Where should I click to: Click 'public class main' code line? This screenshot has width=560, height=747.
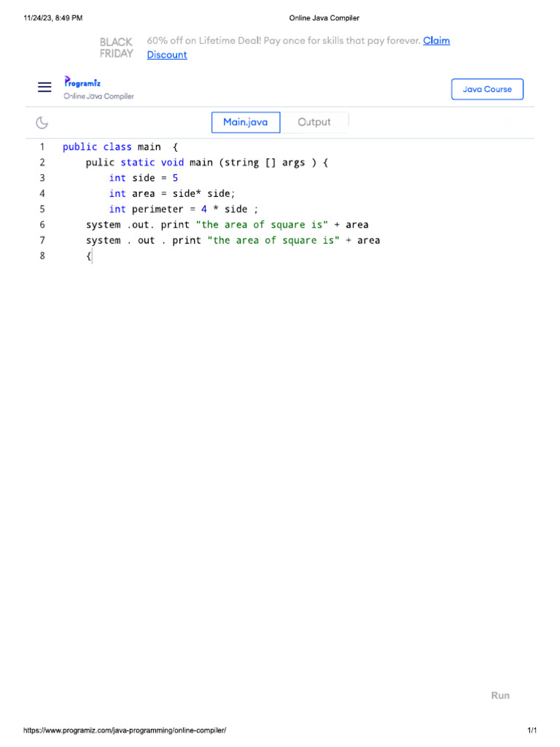120,147
